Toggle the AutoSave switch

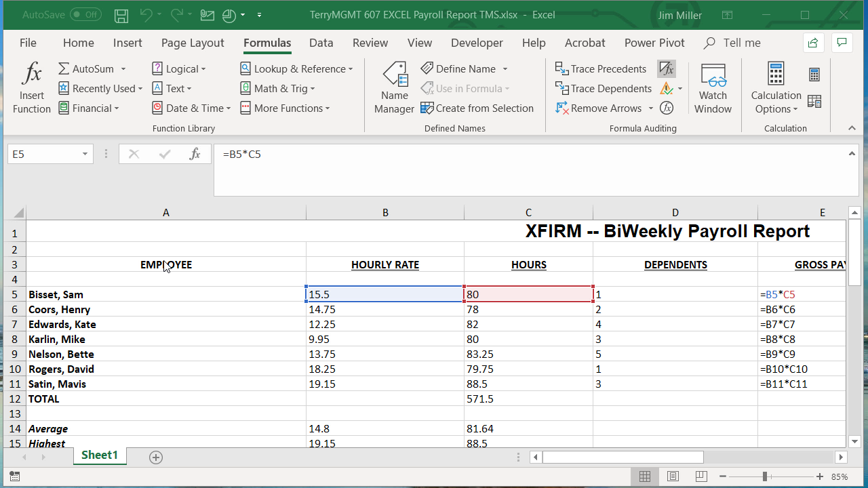(85, 15)
